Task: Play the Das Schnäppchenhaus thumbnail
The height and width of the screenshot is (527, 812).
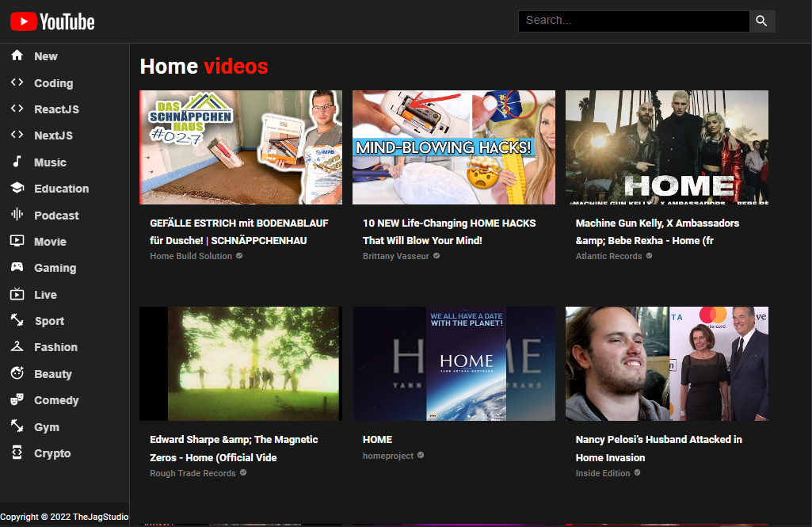Action: coord(241,147)
